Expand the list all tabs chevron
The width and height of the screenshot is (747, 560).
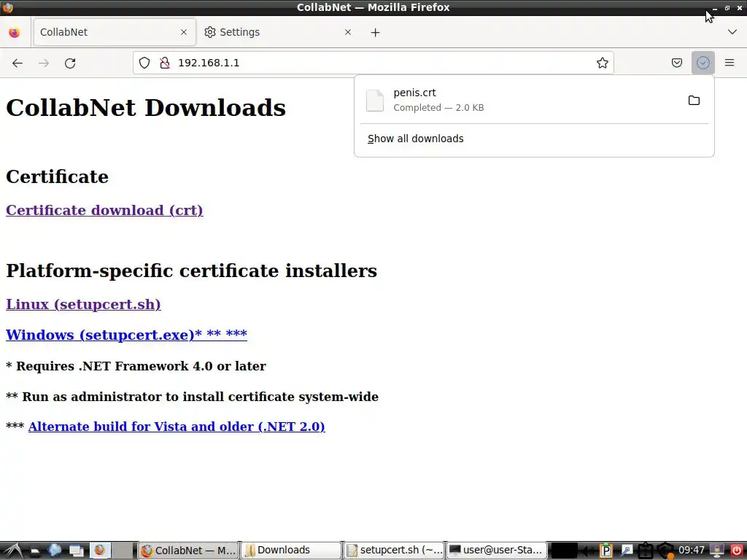[732, 32]
